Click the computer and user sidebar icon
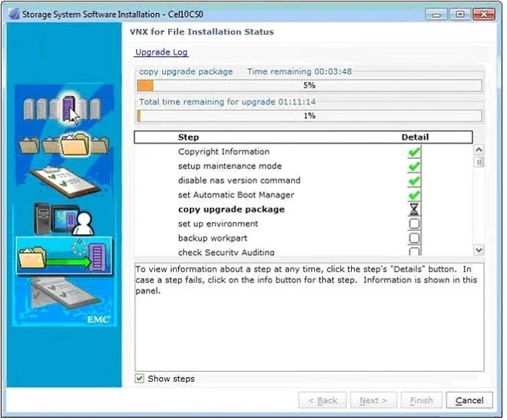Screen dimensions: 507x420 tap(64, 219)
